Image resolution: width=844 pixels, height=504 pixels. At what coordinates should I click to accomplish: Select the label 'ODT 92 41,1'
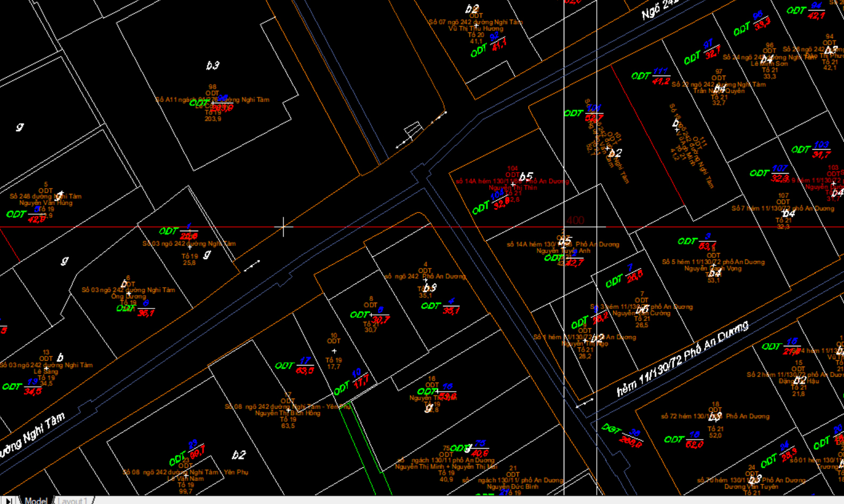click(489, 45)
